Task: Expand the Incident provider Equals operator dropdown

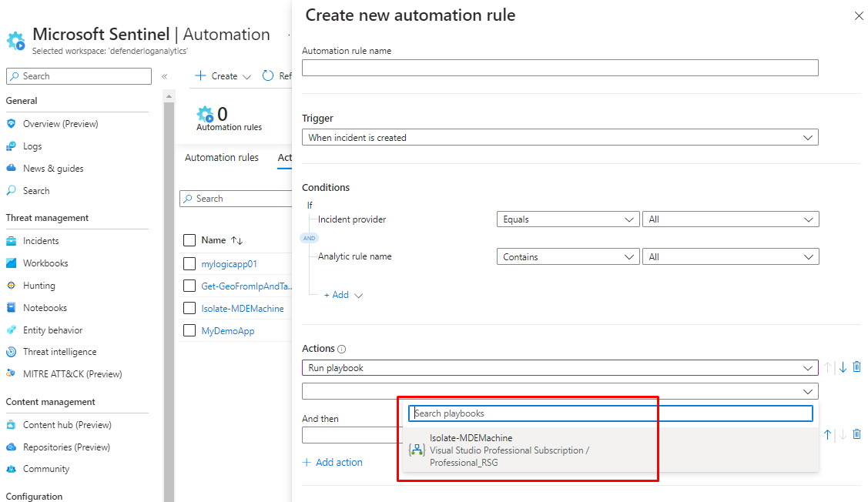Action: click(568, 219)
